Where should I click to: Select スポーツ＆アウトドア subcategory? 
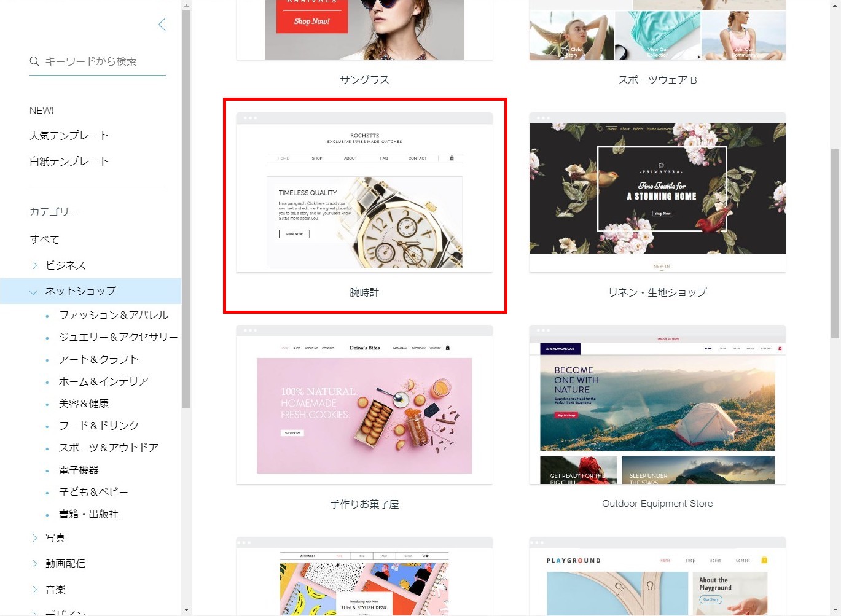point(109,448)
